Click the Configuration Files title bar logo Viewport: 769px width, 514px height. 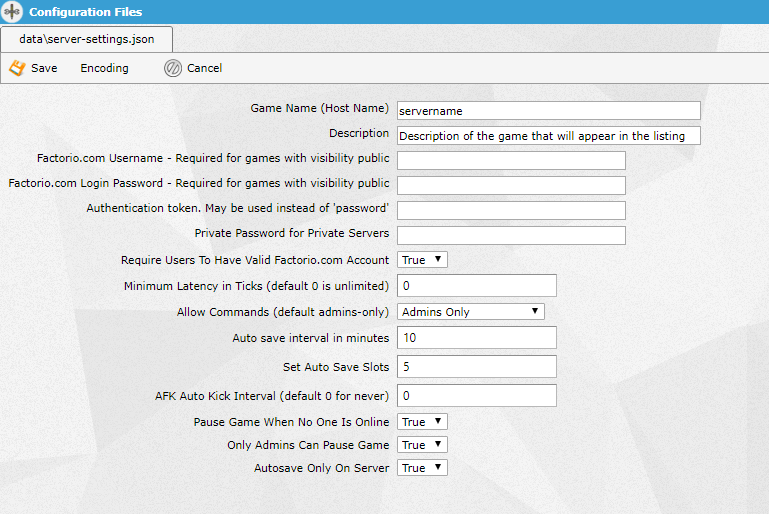tap(13, 12)
